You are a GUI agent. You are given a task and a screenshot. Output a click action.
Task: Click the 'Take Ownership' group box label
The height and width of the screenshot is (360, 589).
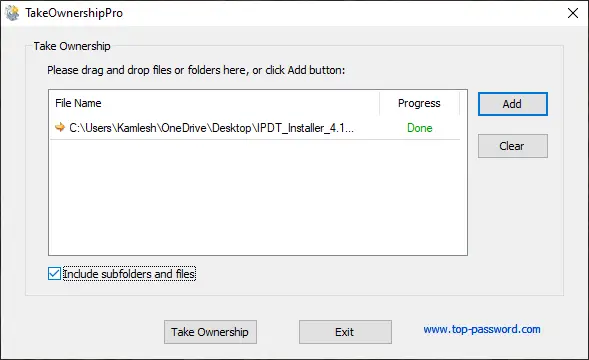tap(72, 46)
